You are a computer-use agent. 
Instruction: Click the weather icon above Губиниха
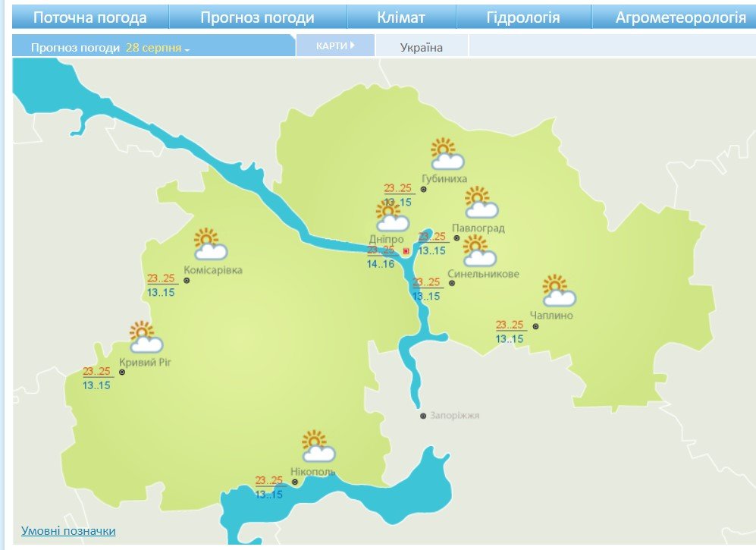coord(447,154)
